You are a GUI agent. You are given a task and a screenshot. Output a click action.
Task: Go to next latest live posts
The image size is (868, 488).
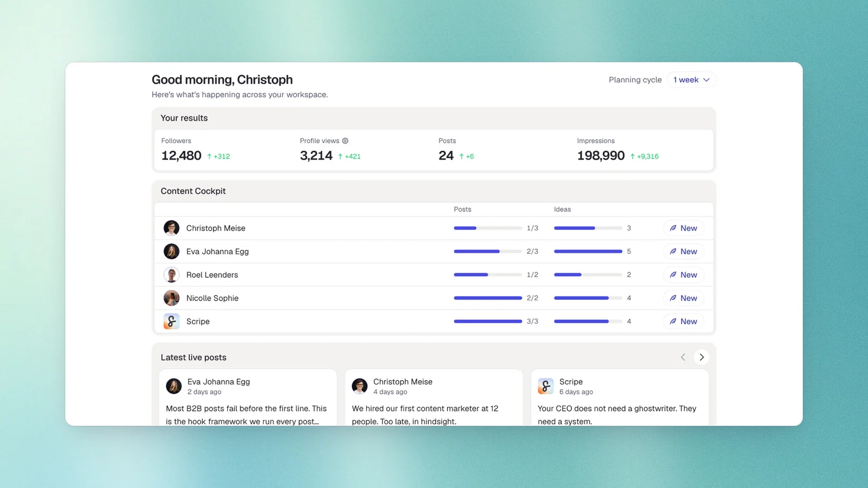[701, 357]
